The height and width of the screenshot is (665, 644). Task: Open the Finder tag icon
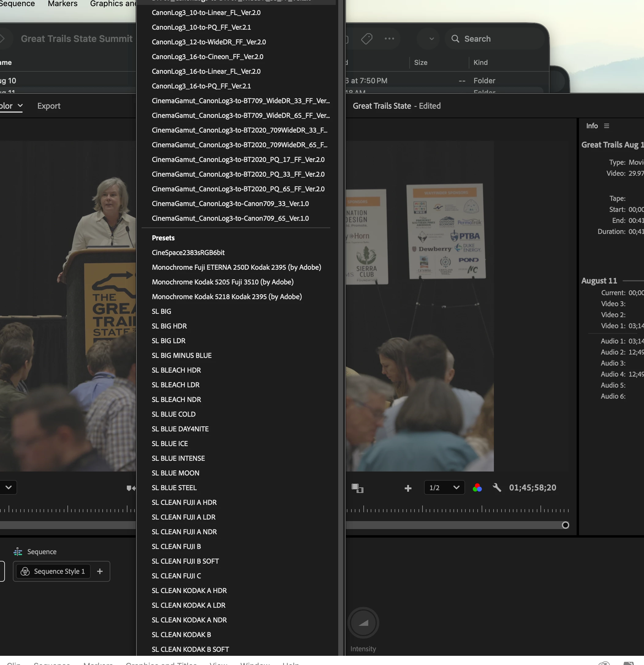tap(367, 39)
